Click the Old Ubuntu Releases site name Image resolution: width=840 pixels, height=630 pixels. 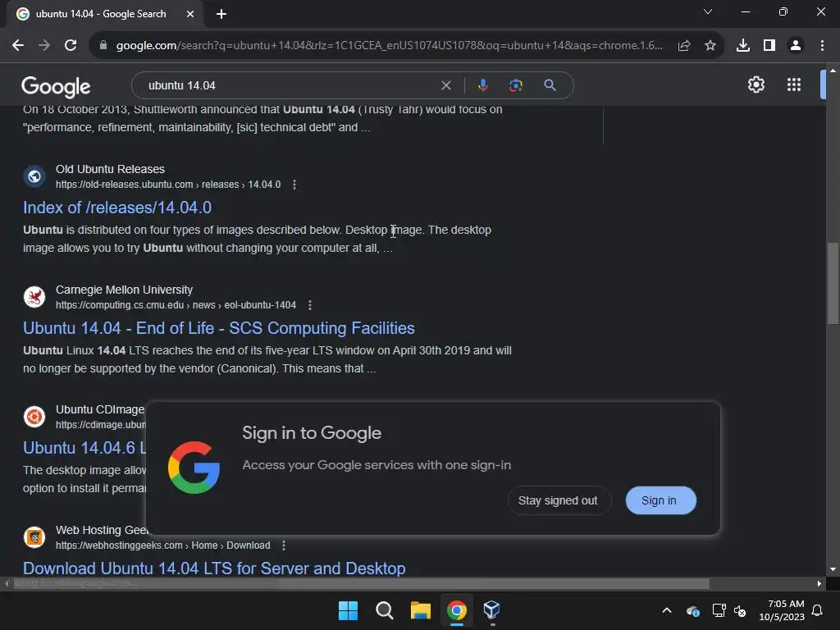pos(111,169)
